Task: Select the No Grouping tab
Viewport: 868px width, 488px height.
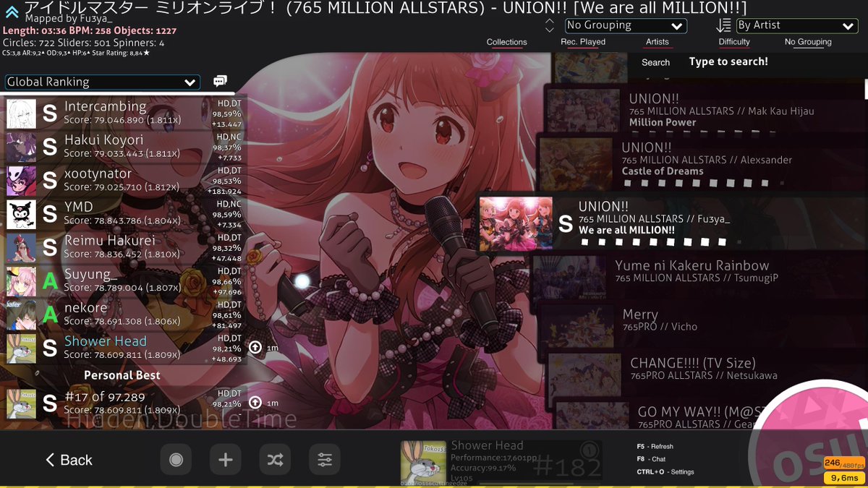Action: point(808,43)
